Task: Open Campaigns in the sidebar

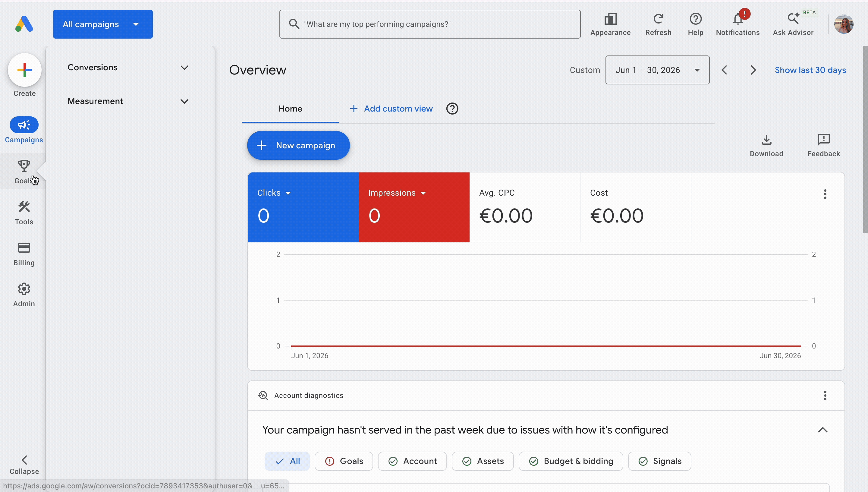Action: 24,130
